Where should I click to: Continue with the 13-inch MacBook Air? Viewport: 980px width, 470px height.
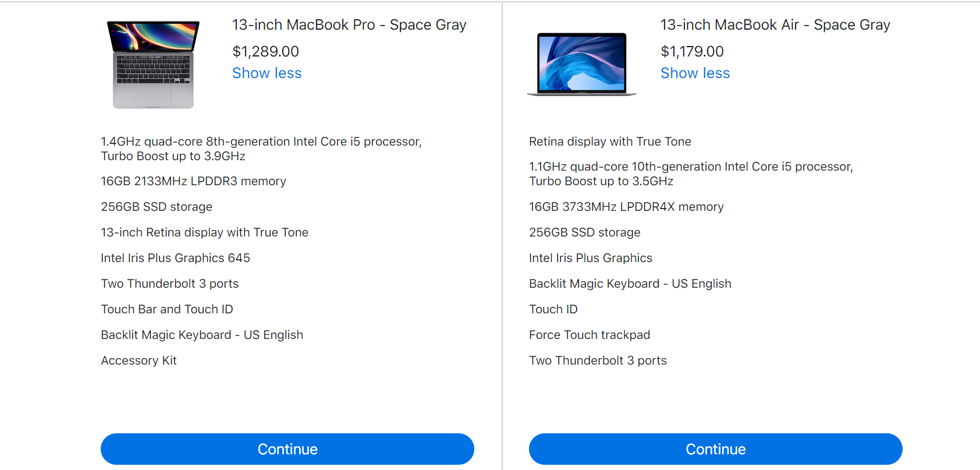716,449
